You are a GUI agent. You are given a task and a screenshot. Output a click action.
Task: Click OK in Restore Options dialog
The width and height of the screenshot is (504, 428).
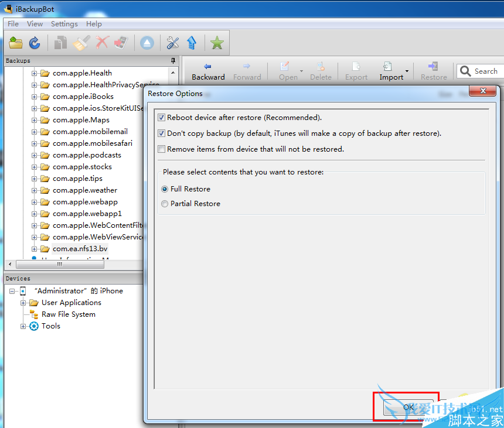click(408, 408)
